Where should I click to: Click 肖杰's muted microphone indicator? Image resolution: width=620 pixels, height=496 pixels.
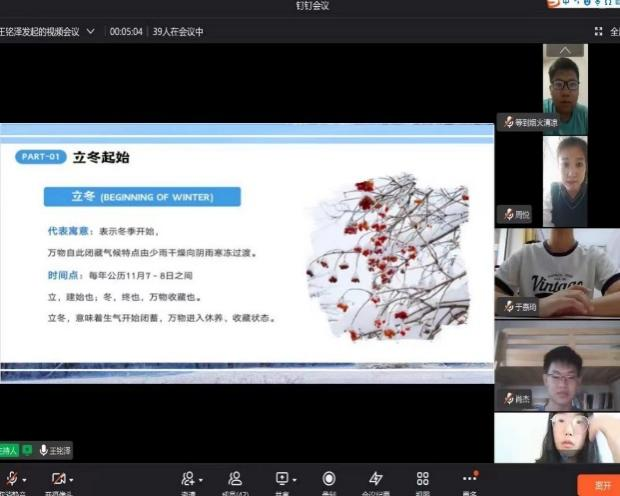(510, 399)
